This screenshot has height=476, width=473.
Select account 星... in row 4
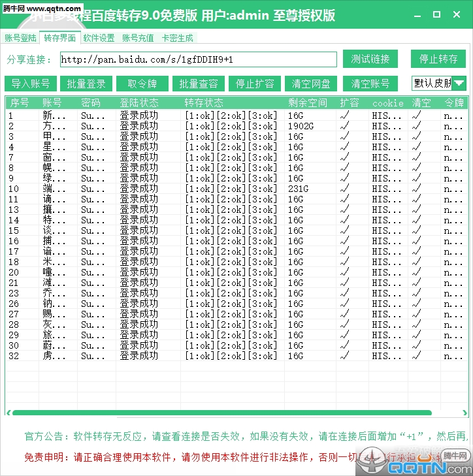54,147
